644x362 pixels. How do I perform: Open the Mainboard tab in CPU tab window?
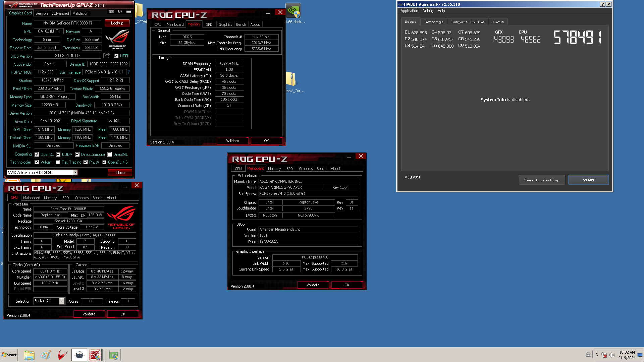pos(32,198)
